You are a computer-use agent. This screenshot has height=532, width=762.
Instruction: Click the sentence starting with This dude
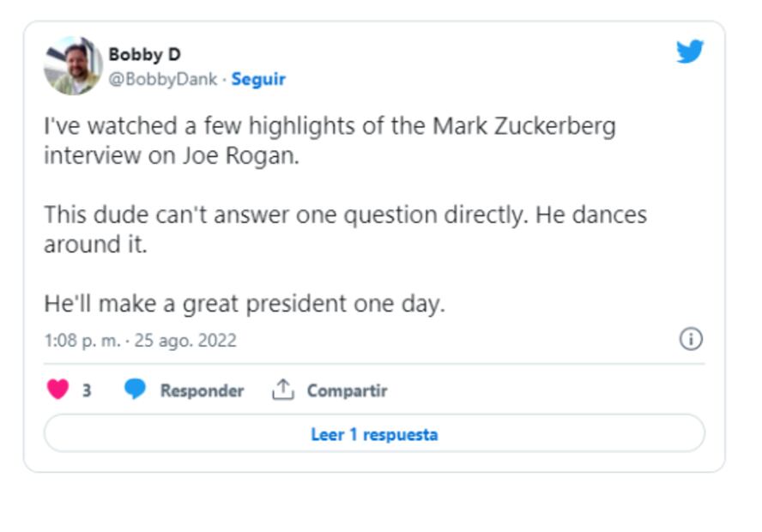[343, 215]
